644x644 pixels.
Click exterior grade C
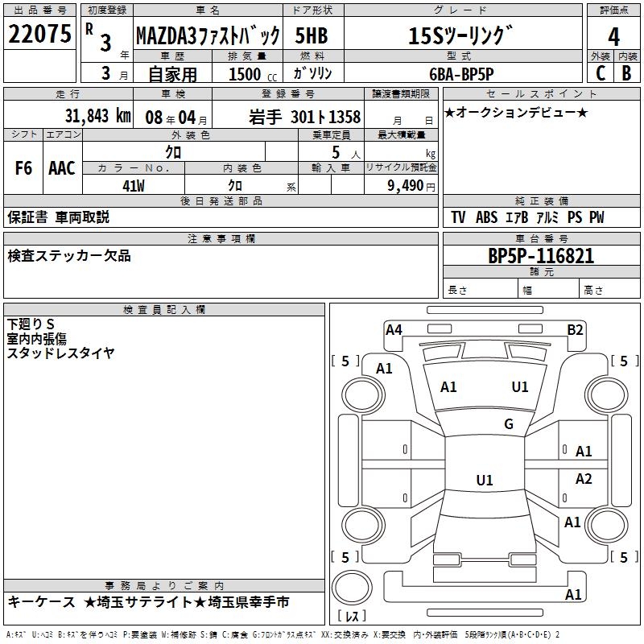coord(601,73)
